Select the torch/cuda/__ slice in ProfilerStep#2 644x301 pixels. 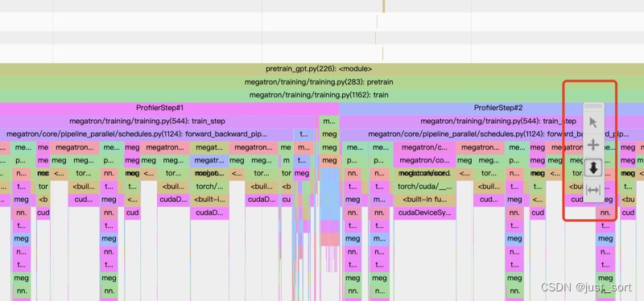pyautogui.click(x=425, y=187)
